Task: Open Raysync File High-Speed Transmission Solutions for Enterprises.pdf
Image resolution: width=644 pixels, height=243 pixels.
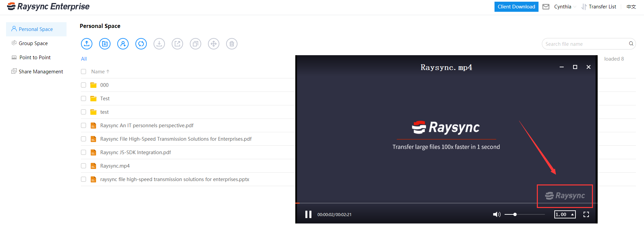Action: click(x=176, y=139)
